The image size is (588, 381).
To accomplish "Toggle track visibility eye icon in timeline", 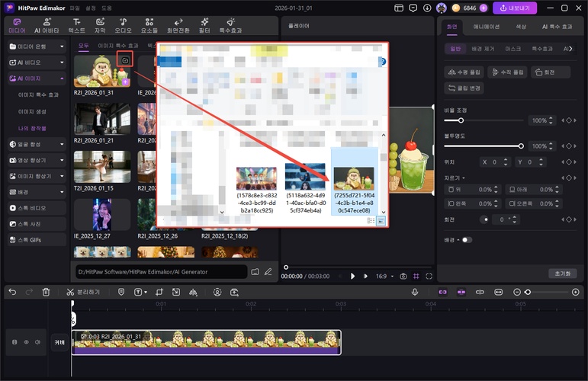I will [26, 342].
